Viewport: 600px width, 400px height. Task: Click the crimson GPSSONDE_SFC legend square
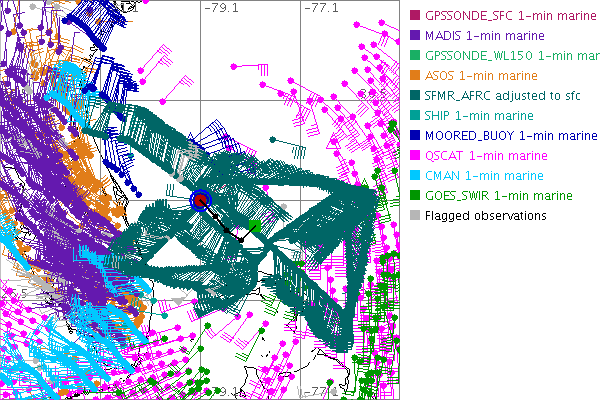(415, 15)
